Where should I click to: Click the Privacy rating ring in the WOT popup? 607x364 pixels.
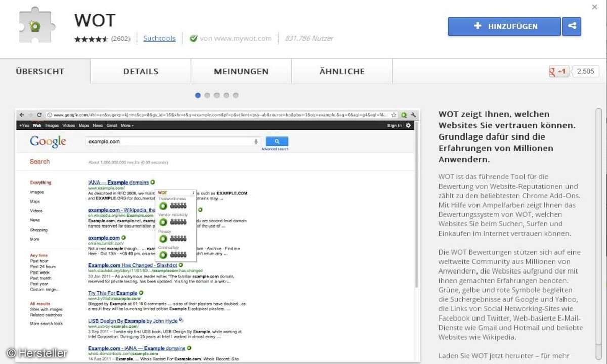(x=163, y=238)
